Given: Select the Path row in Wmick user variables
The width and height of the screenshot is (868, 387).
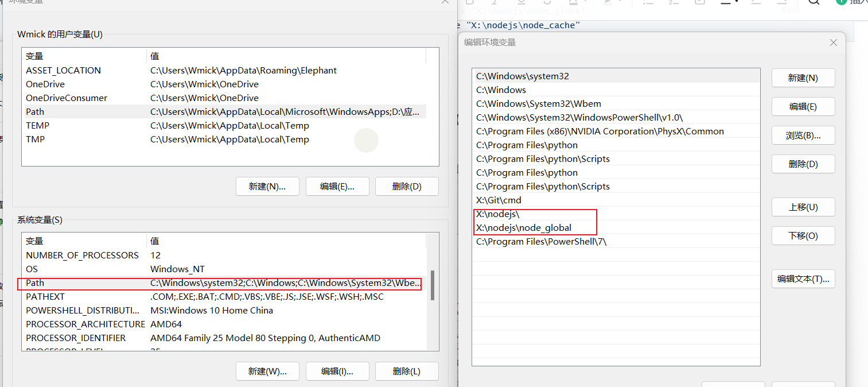Looking at the screenshot, I should click(x=224, y=112).
